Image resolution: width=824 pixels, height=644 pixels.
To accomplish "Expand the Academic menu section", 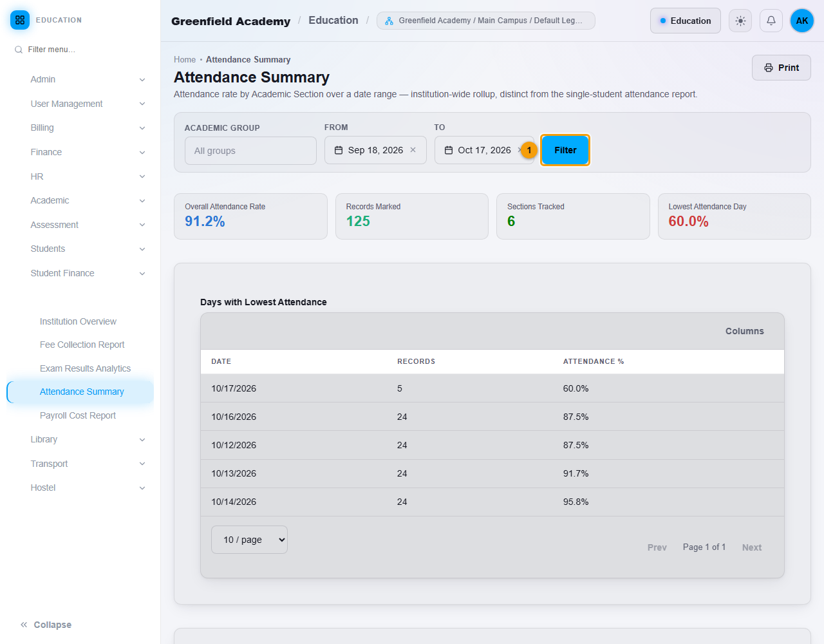I will pos(88,200).
